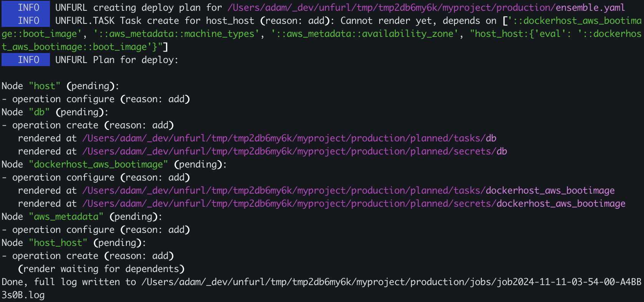644x302 pixels.
Task: Click the "host" node name
Action: 45,86
